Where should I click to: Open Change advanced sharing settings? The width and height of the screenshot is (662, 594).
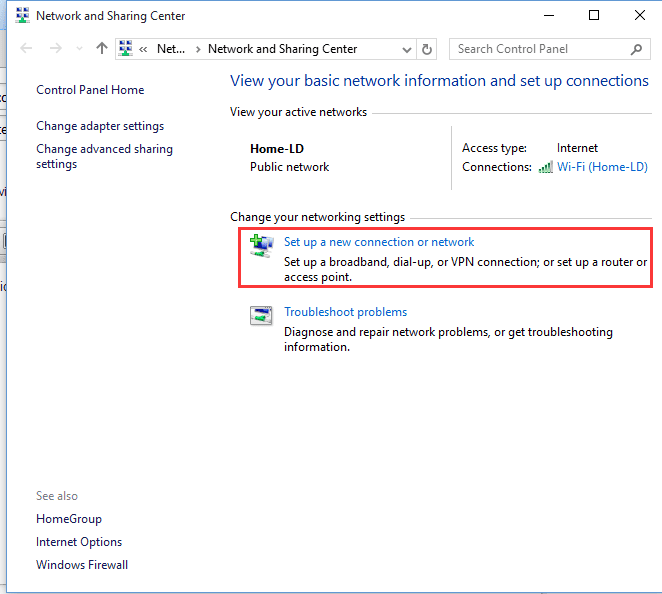coord(104,156)
